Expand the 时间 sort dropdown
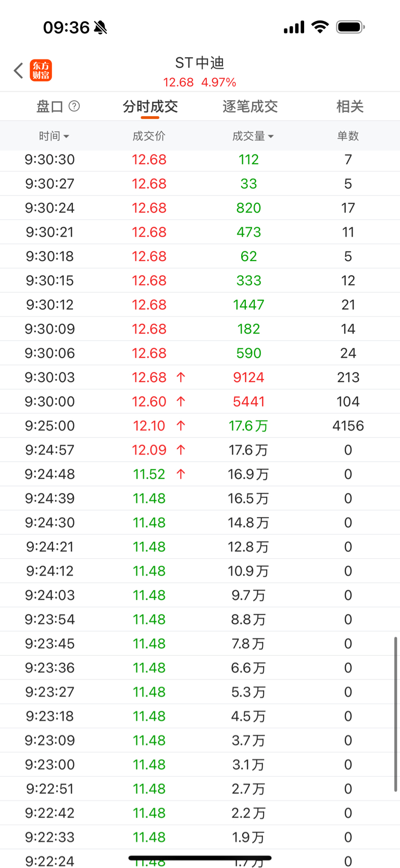Image resolution: width=400 pixels, height=868 pixels. [x=54, y=136]
